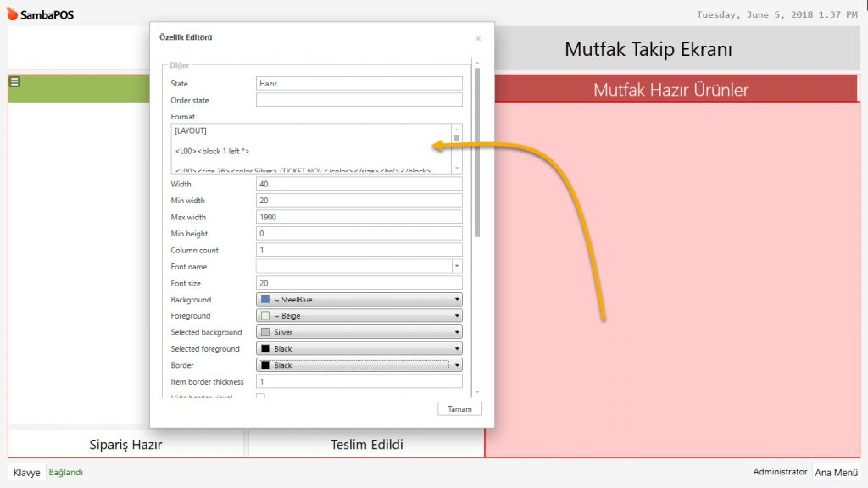Click the Sipariş Hazır button
The height and width of the screenshot is (488, 868).
pos(125,445)
